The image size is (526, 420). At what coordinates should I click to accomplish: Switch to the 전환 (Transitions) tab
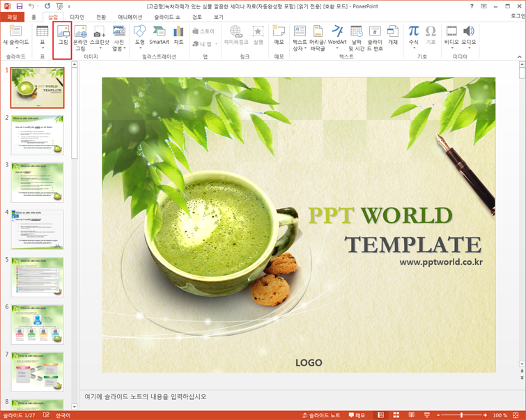pyautogui.click(x=101, y=17)
